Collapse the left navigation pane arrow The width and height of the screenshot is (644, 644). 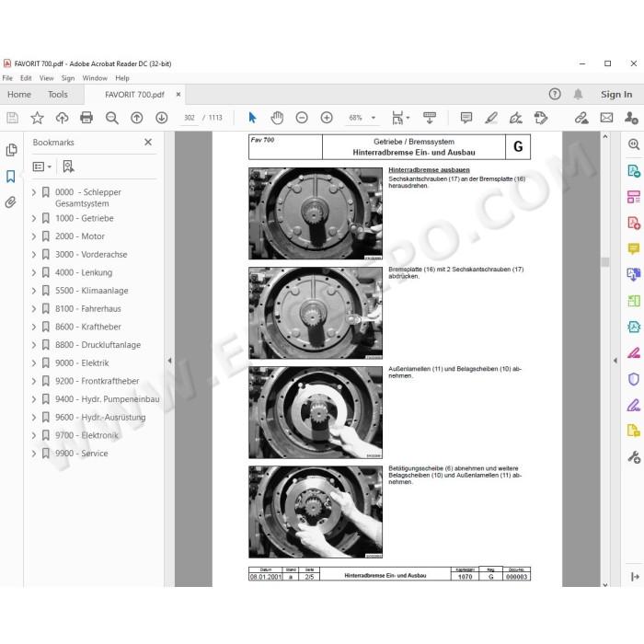tap(169, 361)
